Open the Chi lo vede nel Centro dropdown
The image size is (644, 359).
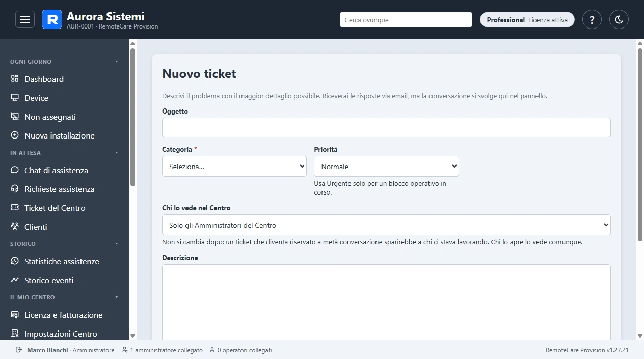click(x=386, y=225)
